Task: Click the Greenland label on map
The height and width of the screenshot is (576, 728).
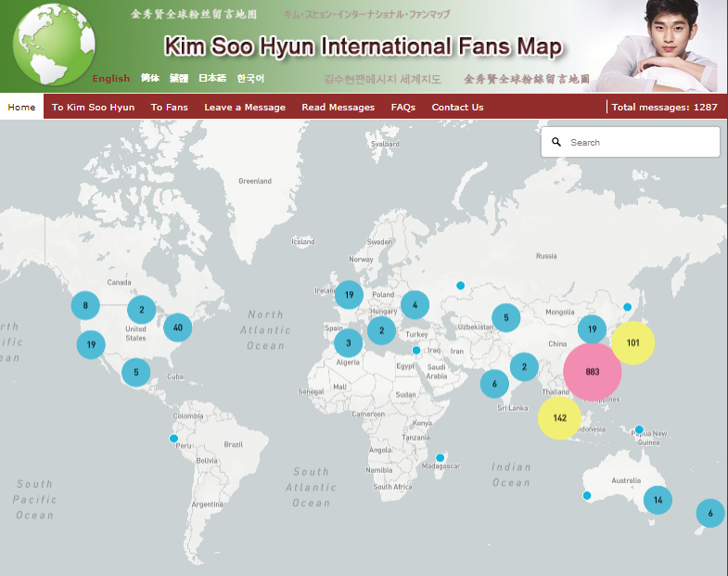Action: pyautogui.click(x=255, y=181)
